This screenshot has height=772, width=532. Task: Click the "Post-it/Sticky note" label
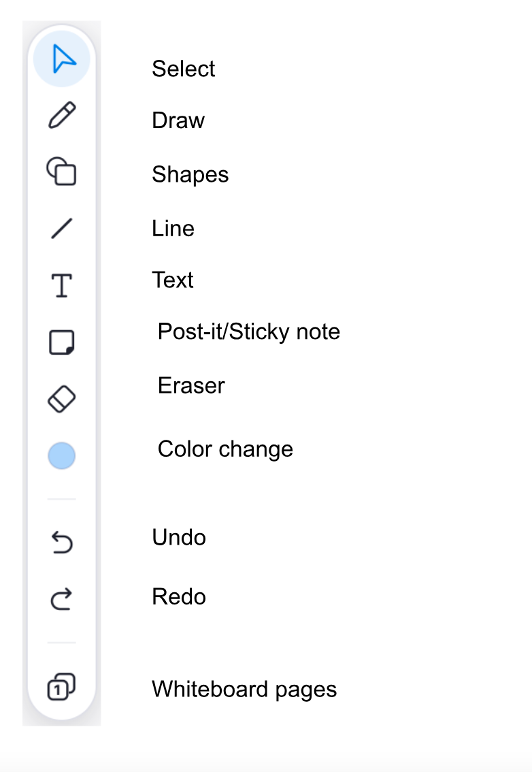(x=248, y=332)
